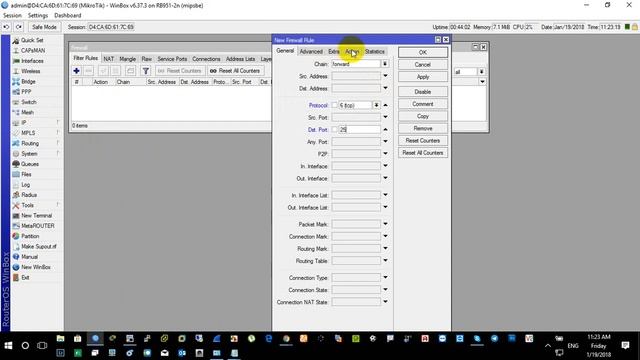Open Interfaces in sidebar

[x=32, y=61]
